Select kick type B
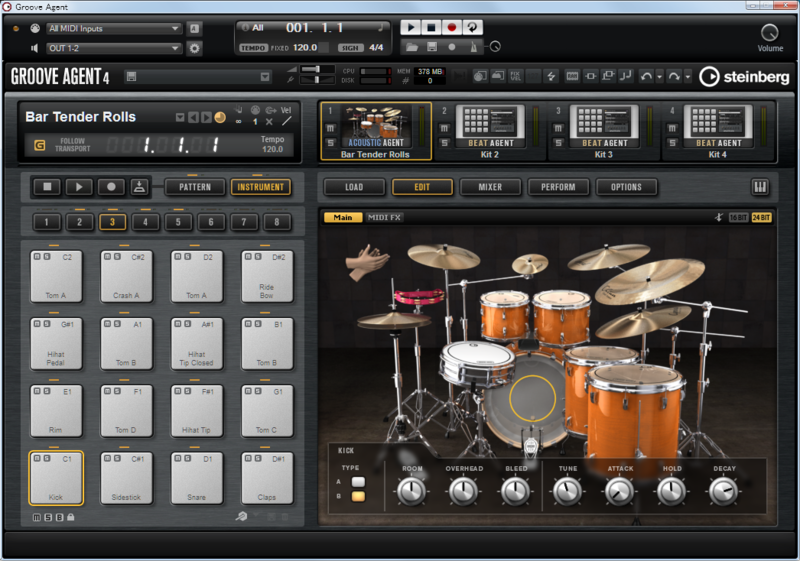 coord(358,496)
